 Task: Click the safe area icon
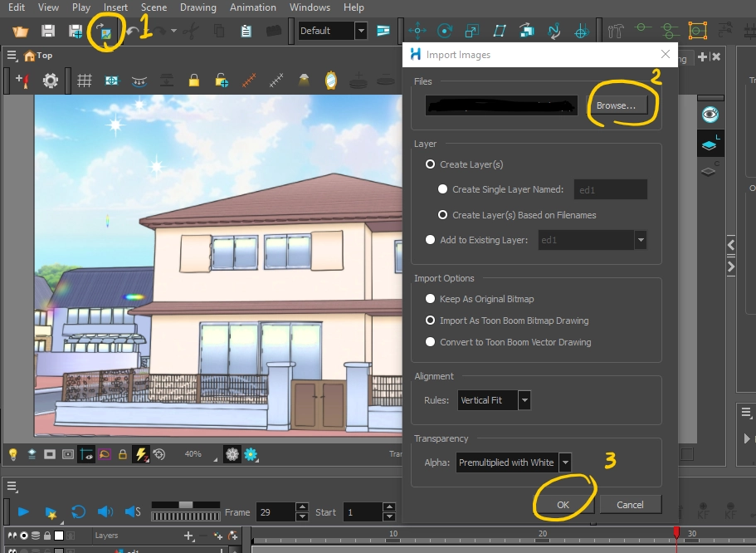[112, 81]
